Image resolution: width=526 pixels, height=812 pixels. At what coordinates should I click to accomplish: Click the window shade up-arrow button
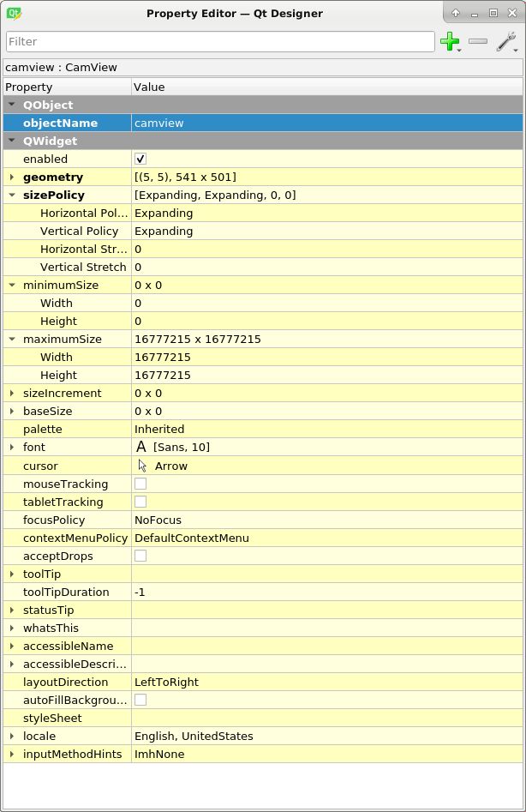[x=456, y=13]
